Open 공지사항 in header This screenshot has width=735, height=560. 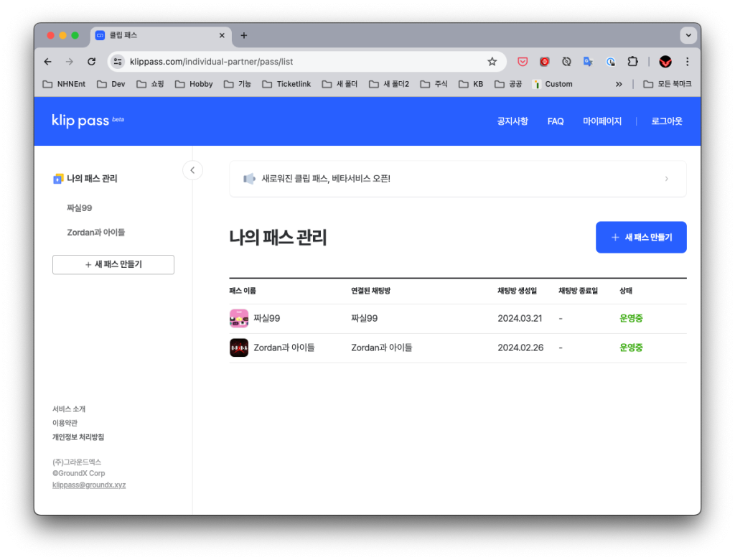pos(512,121)
